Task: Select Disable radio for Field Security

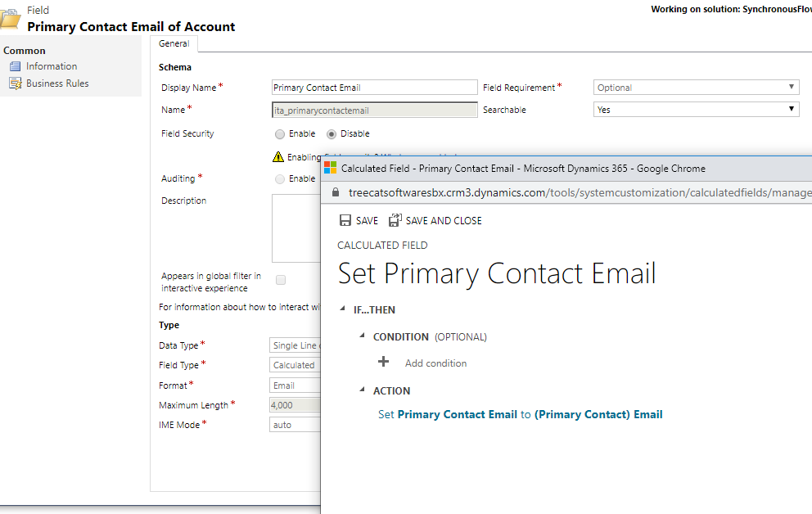Action: 332,134
